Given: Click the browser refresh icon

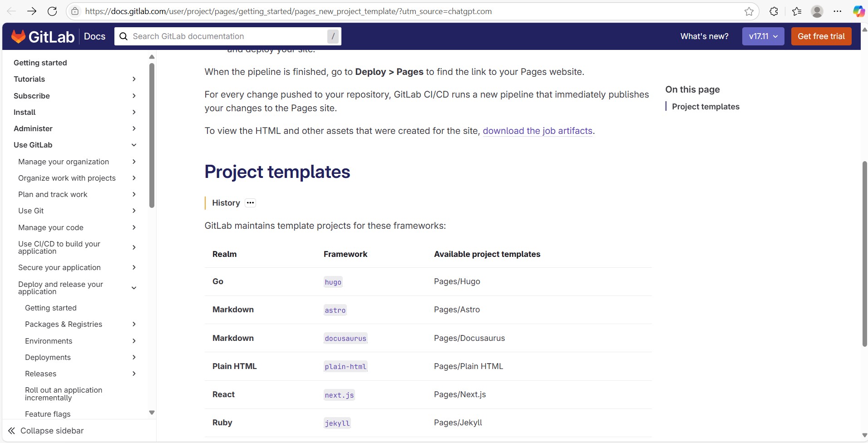Looking at the screenshot, I should pos(52,11).
